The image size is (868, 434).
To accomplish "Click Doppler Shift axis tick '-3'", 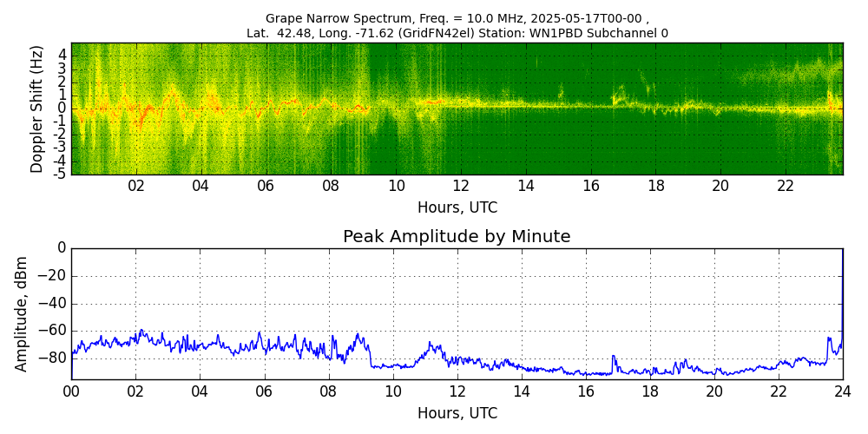I will pyautogui.click(x=61, y=148).
